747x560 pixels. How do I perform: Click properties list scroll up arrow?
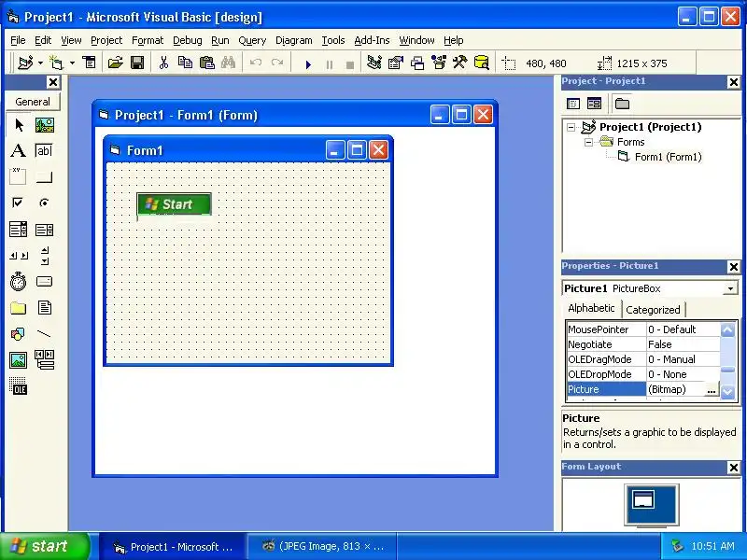727,330
